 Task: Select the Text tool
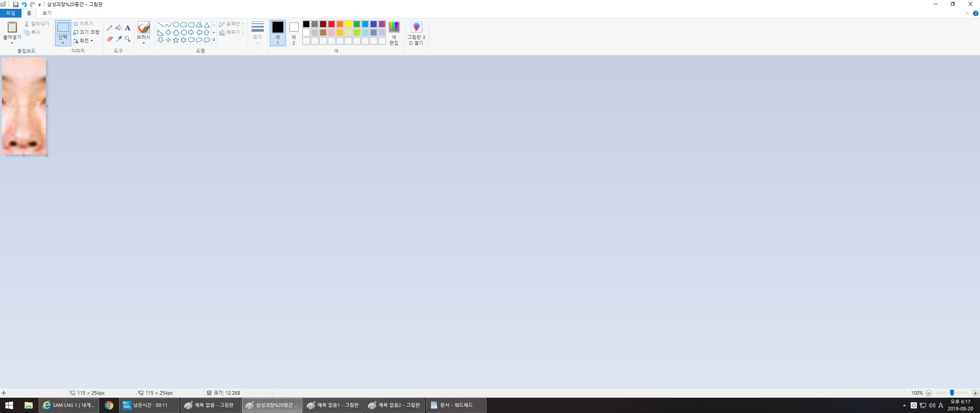pyautogui.click(x=128, y=28)
